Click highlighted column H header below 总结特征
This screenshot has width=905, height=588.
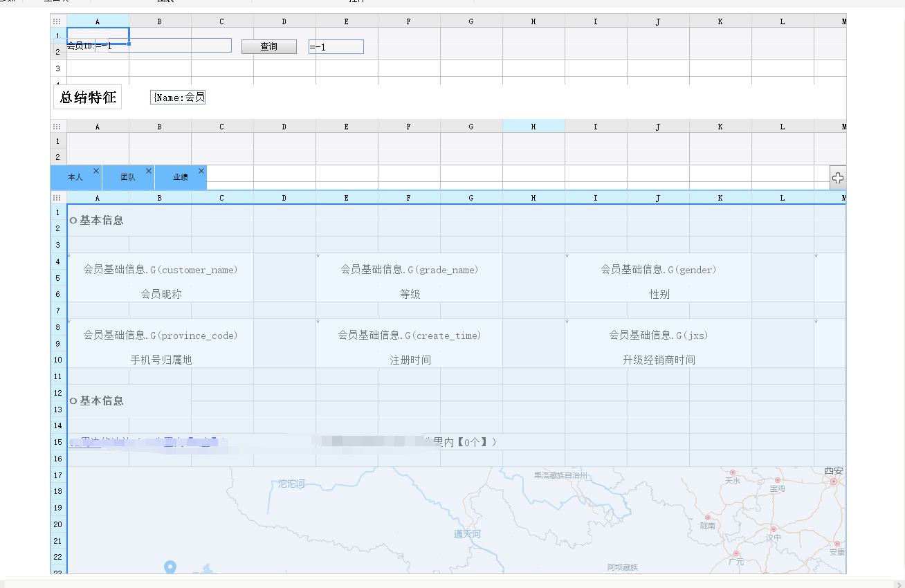[533, 127]
